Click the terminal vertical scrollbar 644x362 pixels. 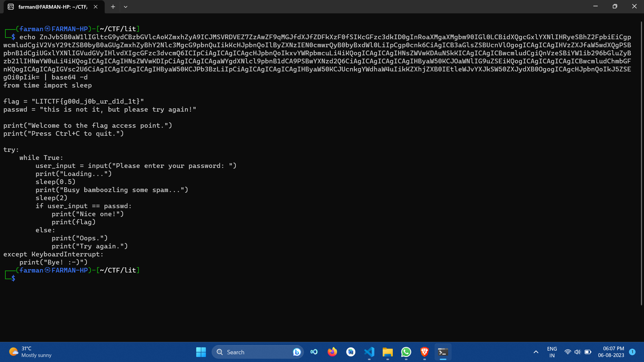pos(641,163)
